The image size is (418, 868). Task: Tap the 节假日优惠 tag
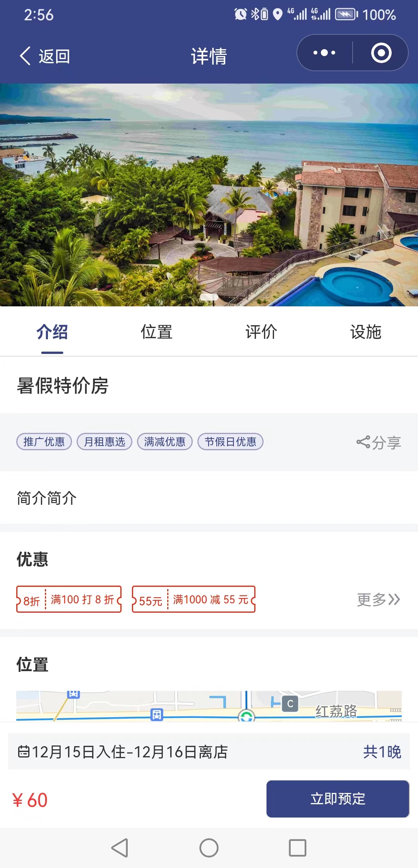point(230,442)
